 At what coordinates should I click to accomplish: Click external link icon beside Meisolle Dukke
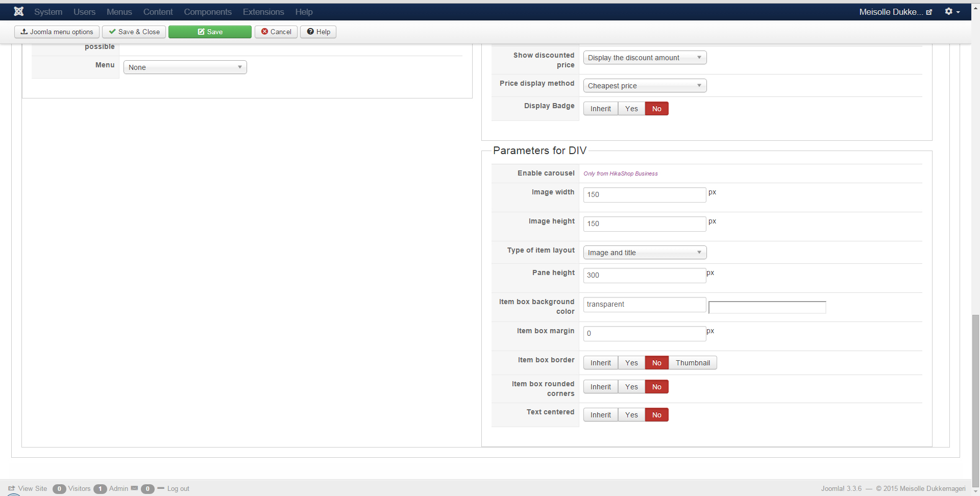click(929, 12)
